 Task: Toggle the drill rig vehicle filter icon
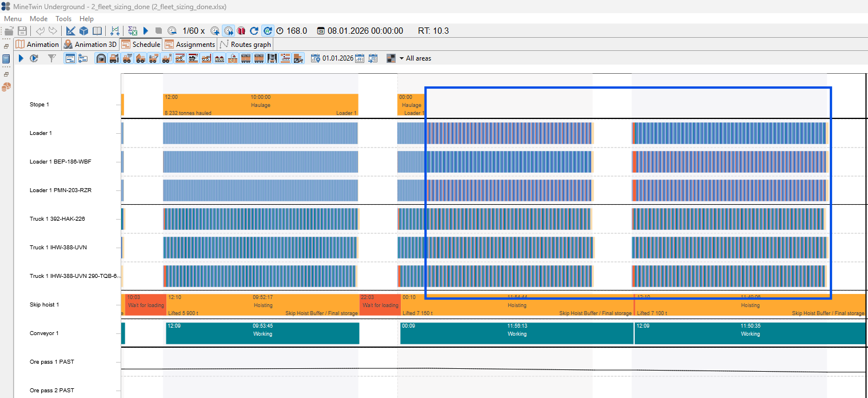tap(113, 58)
